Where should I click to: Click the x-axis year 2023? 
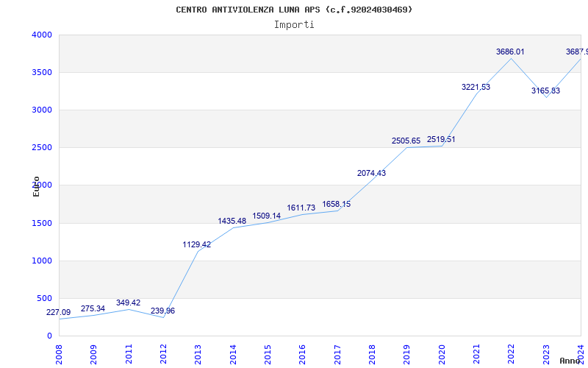[546, 355]
